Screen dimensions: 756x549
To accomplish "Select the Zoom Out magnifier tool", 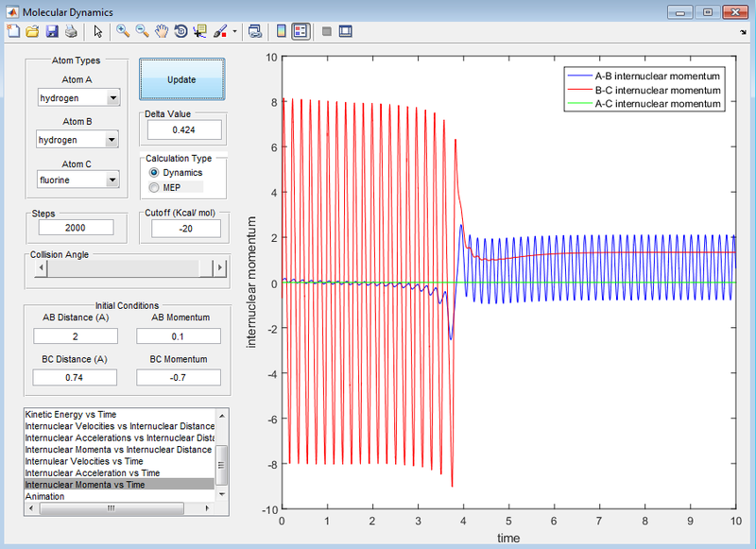I will pyautogui.click(x=142, y=31).
